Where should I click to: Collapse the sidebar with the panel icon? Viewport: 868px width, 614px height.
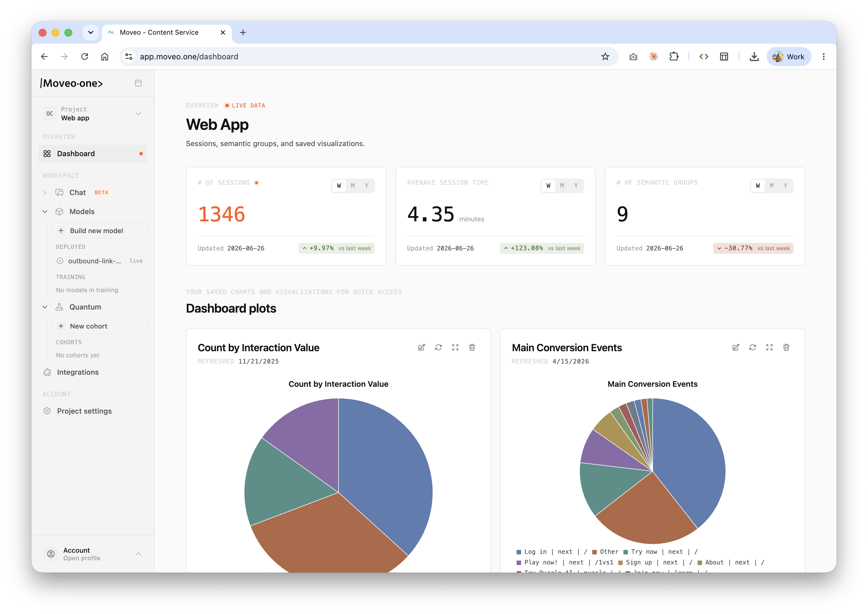[x=138, y=83]
